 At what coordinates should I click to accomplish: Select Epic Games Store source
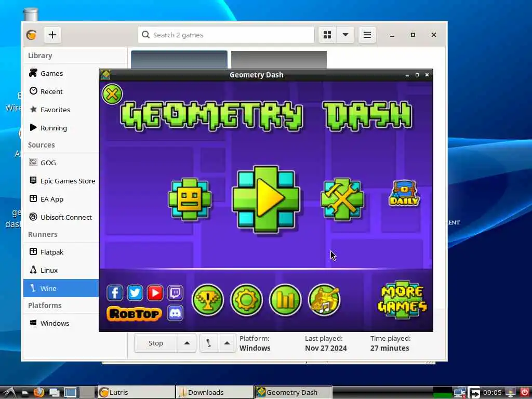[61, 181]
